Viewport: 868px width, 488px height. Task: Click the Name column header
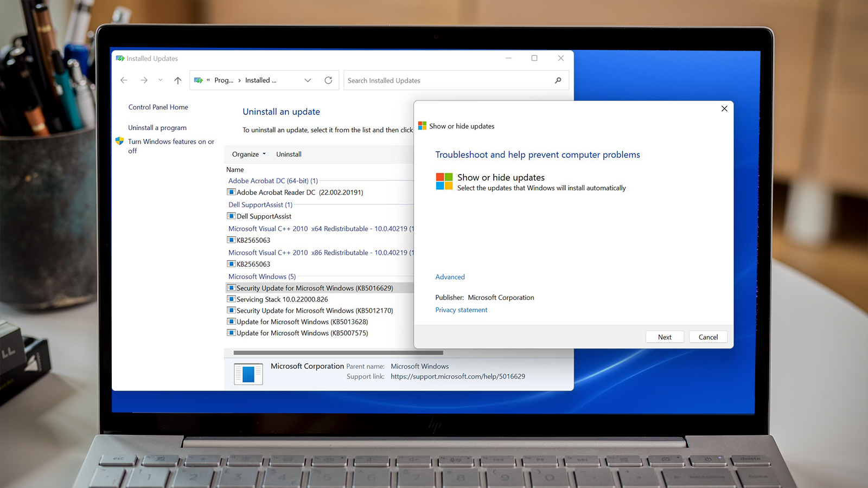click(235, 170)
